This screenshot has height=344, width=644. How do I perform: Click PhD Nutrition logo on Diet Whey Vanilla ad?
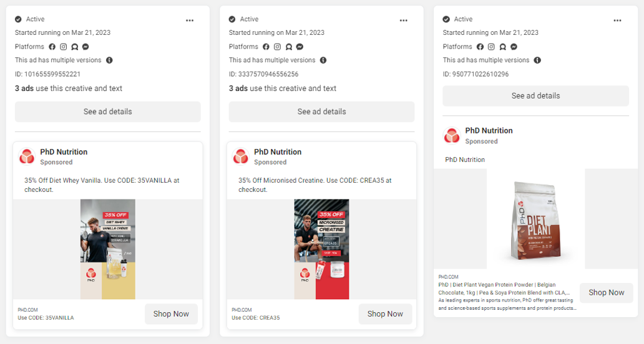27,156
